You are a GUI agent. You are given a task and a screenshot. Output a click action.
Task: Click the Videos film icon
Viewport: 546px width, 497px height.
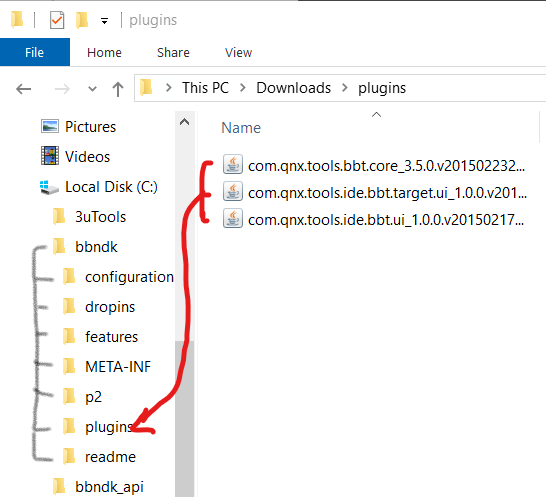point(50,156)
